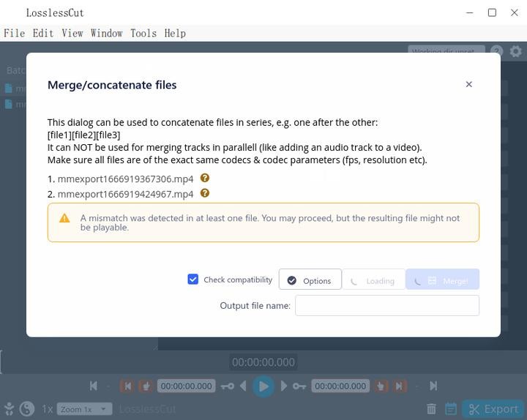527x420 pixels.
Task: Jump to end of video
Action: tap(433, 386)
